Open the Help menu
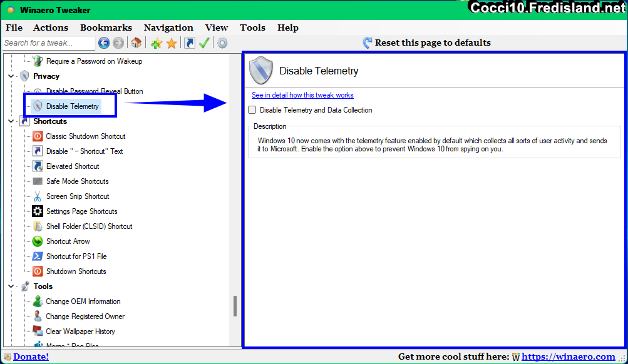 pyautogui.click(x=287, y=28)
